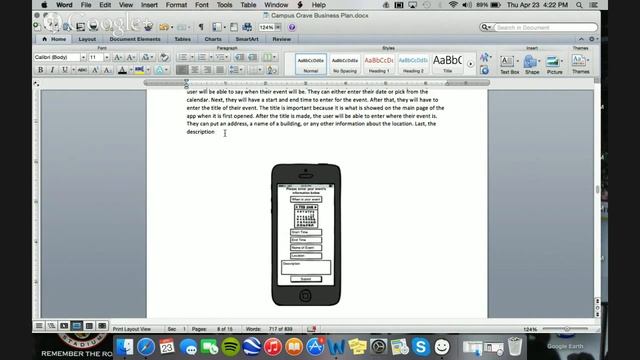Click the Picture insert icon
This screenshot has width=640, height=360.
[552, 62]
